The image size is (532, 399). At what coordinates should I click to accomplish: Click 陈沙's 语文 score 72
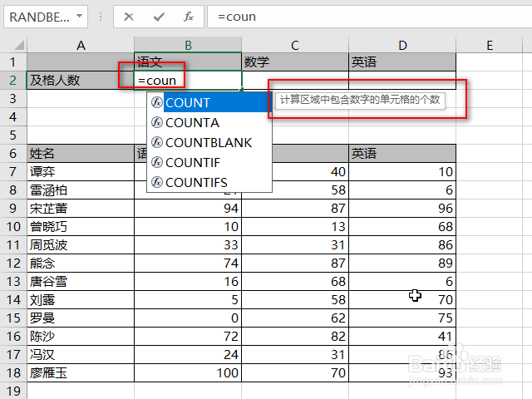pos(188,337)
